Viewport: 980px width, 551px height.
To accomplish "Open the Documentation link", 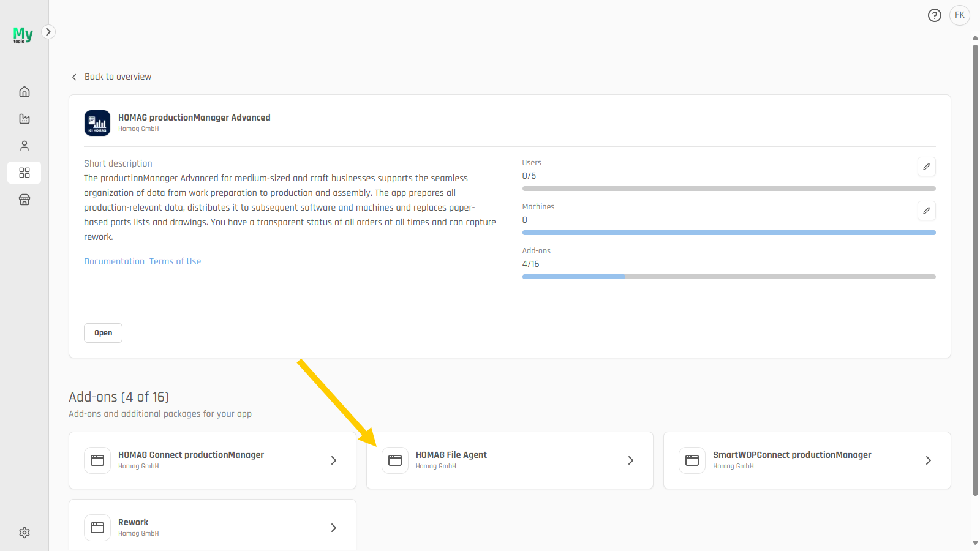I will tap(114, 261).
